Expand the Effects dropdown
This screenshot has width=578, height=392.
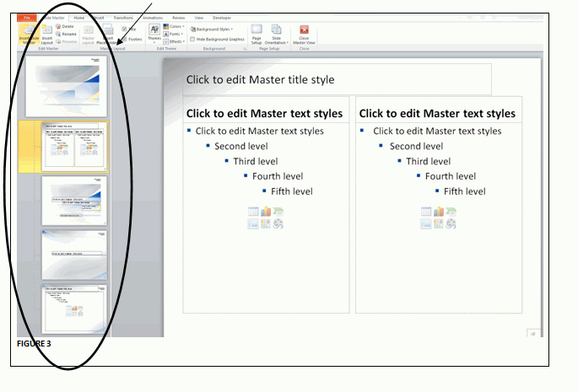(x=174, y=41)
